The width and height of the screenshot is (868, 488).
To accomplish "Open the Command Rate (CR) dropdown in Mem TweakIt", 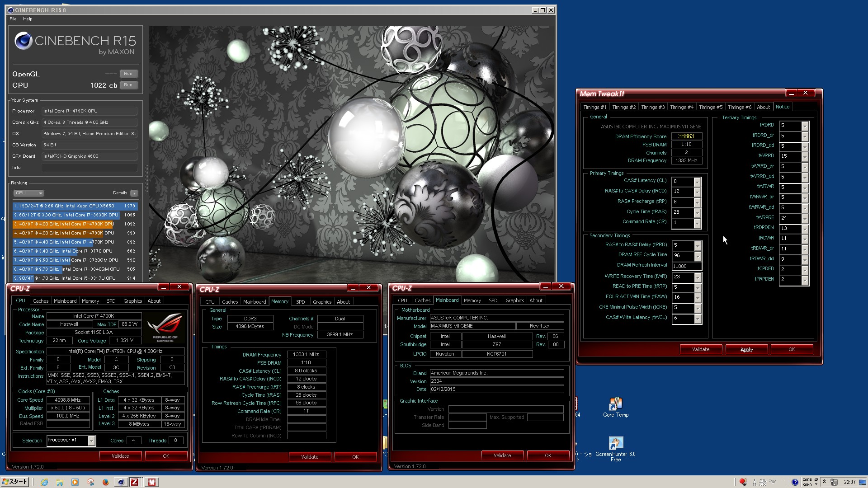I will click(697, 223).
